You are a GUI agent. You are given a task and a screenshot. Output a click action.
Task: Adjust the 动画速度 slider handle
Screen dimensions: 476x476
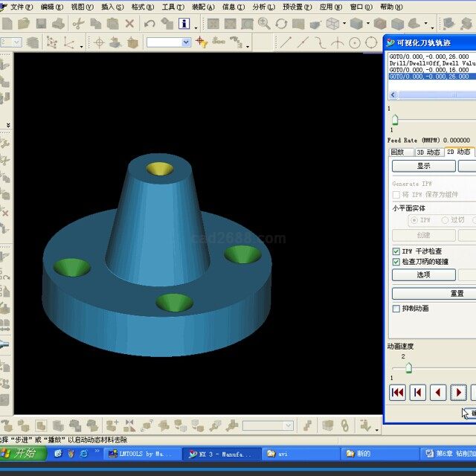pos(408,368)
